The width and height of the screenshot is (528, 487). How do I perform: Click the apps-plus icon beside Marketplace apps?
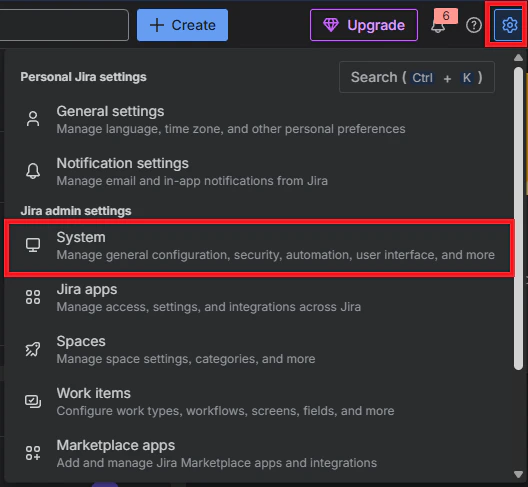click(33, 453)
